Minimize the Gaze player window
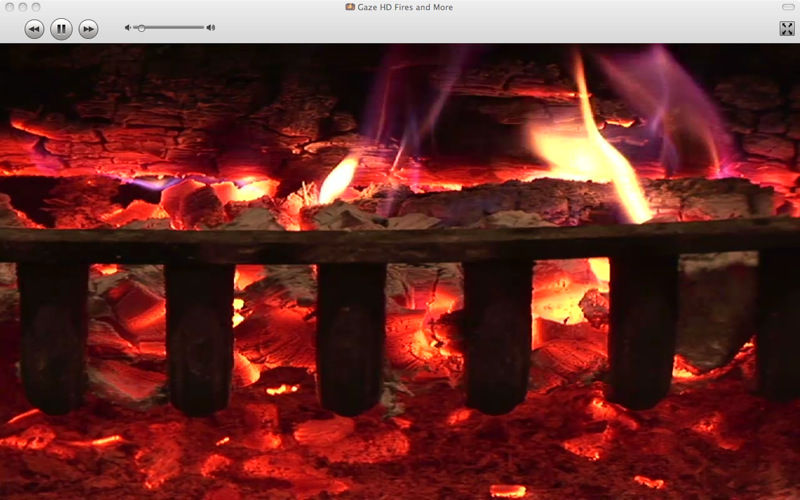 tap(23, 7)
